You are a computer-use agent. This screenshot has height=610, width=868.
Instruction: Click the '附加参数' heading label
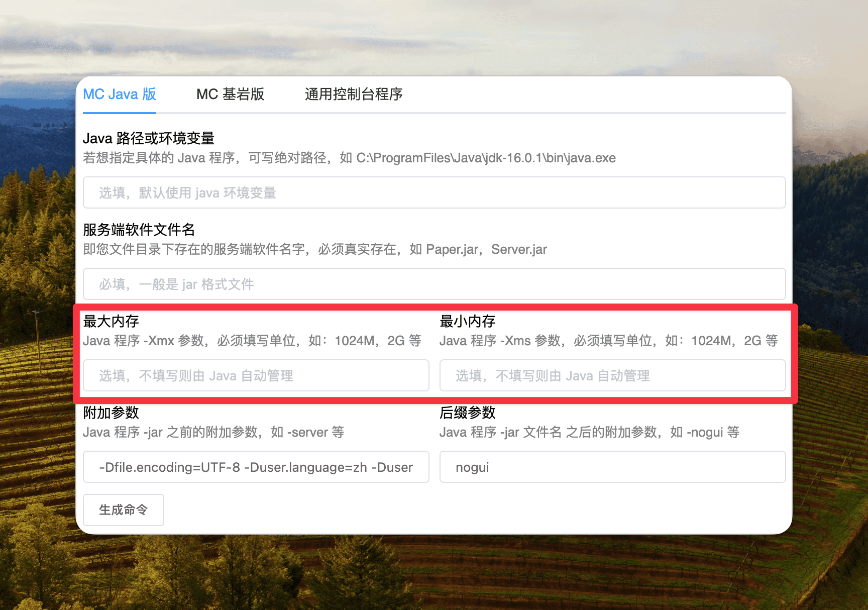click(x=111, y=413)
